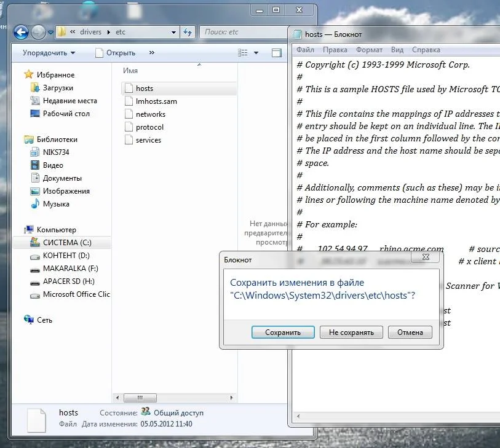Click the Не сохранять button
Screen dimensions: 500x448
click(351, 332)
